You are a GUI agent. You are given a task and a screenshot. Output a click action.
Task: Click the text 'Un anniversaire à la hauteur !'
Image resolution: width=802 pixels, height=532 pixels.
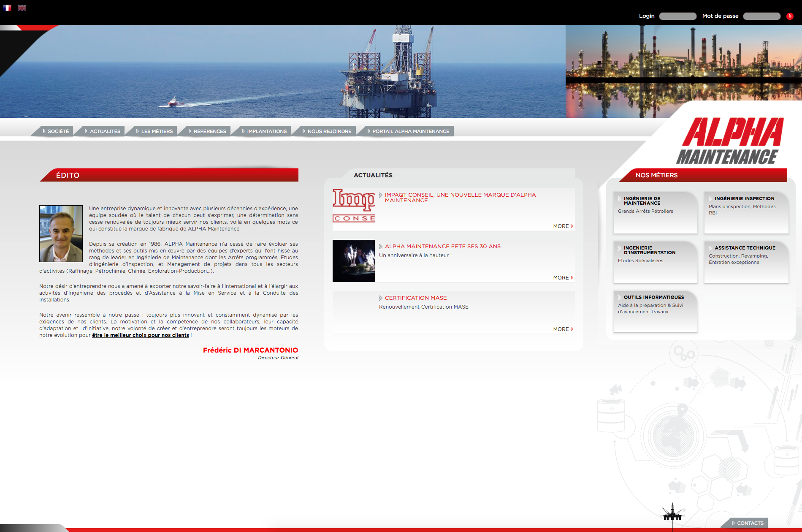coord(415,255)
